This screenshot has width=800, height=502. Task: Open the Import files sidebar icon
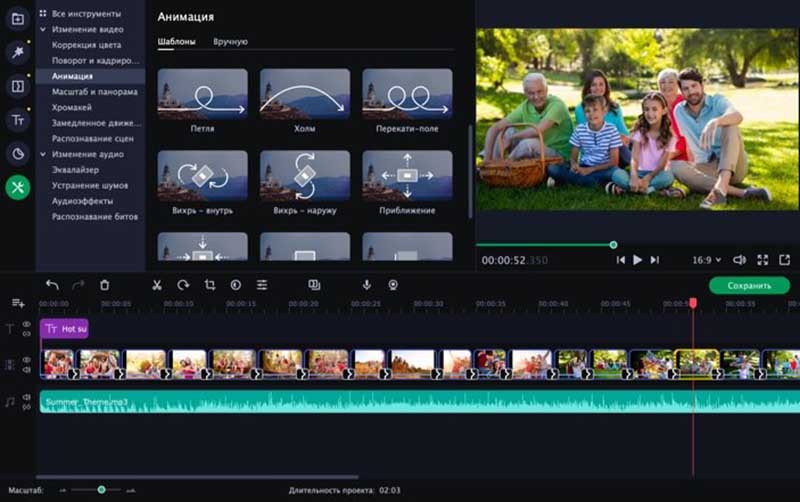click(17, 19)
